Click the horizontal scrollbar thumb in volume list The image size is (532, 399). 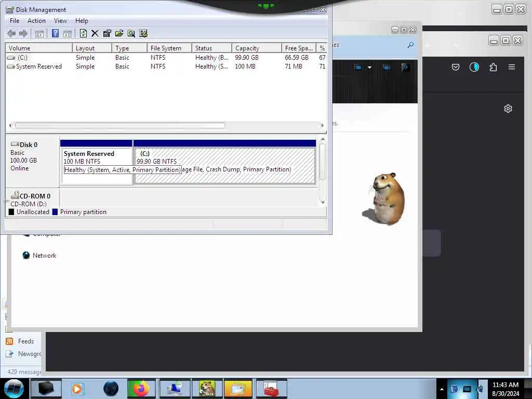click(x=120, y=126)
